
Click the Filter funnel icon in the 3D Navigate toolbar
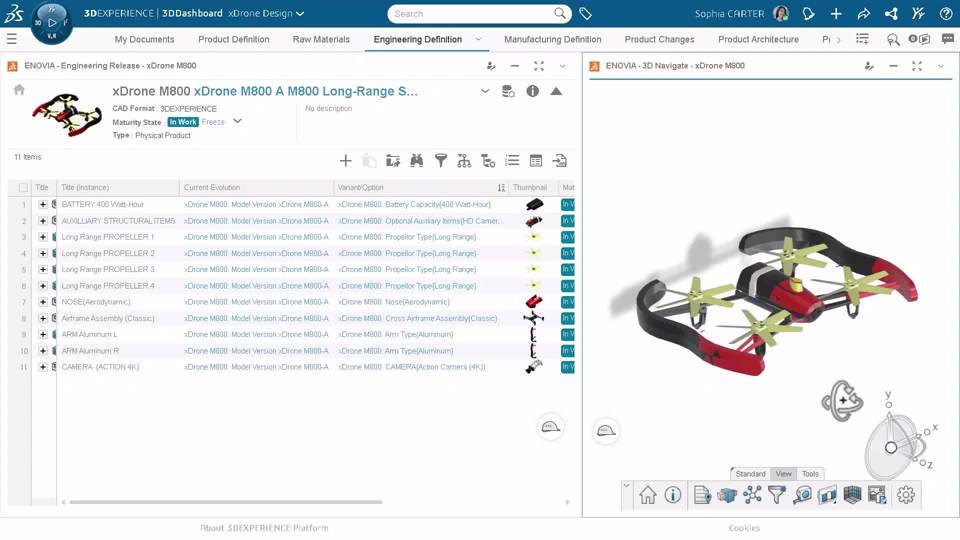point(776,495)
